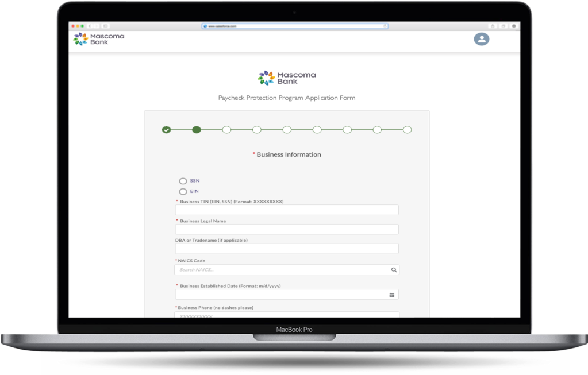
Task: Toggle the Safari sidebar button
Action: point(105,26)
